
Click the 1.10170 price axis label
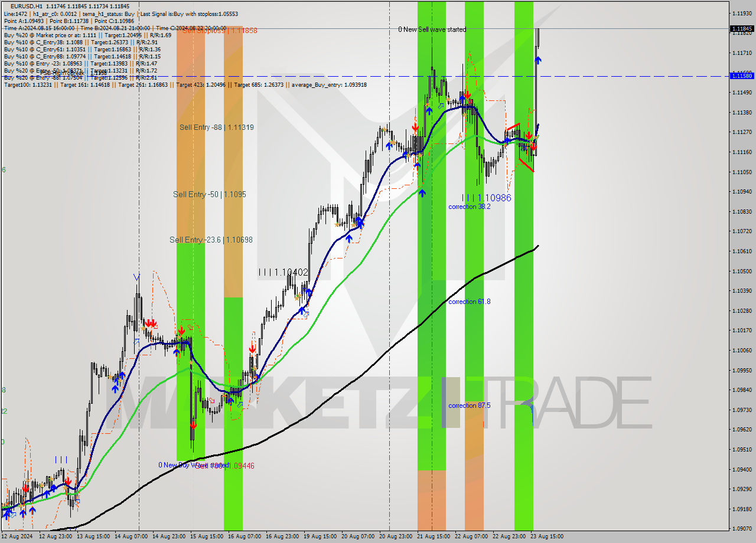pyautogui.click(x=741, y=331)
